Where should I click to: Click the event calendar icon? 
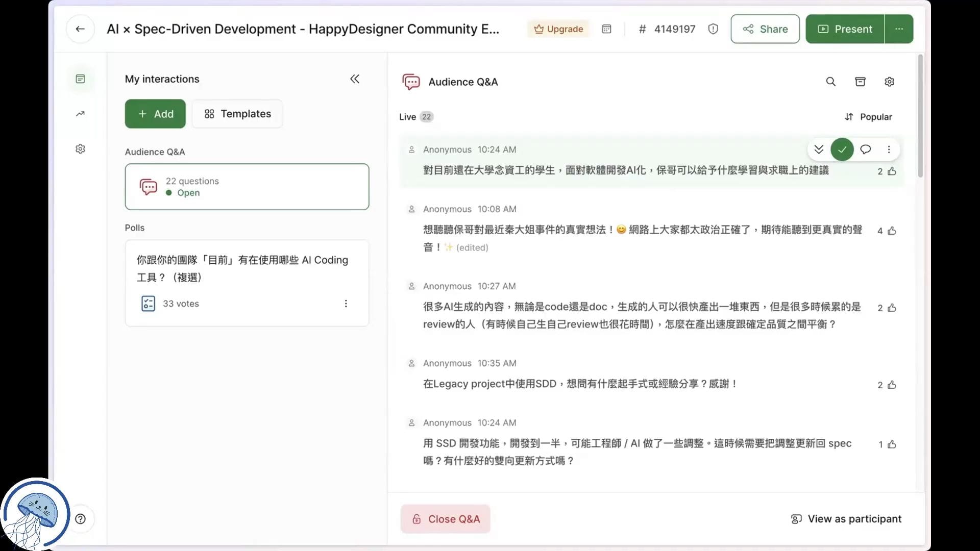point(606,29)
